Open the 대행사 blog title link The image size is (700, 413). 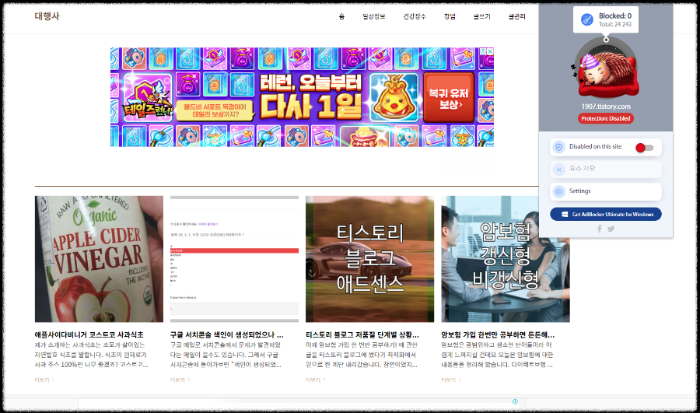coord(47,16)
